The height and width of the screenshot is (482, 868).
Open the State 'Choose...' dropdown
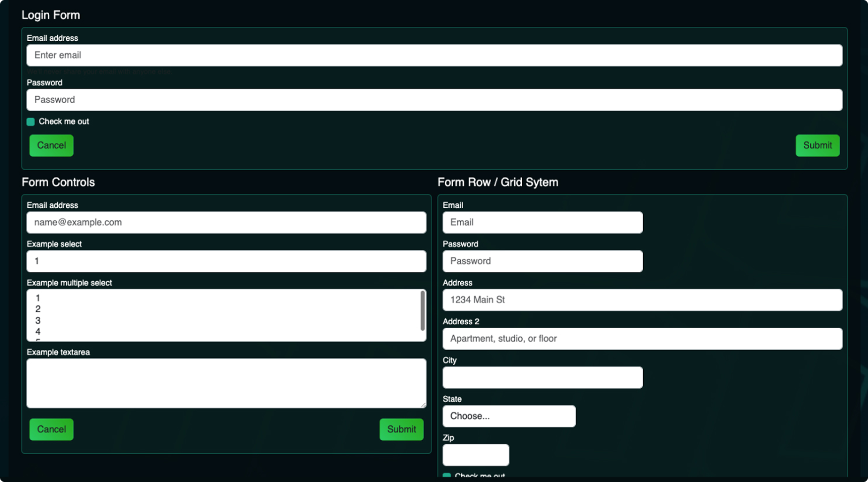[509, 416]
